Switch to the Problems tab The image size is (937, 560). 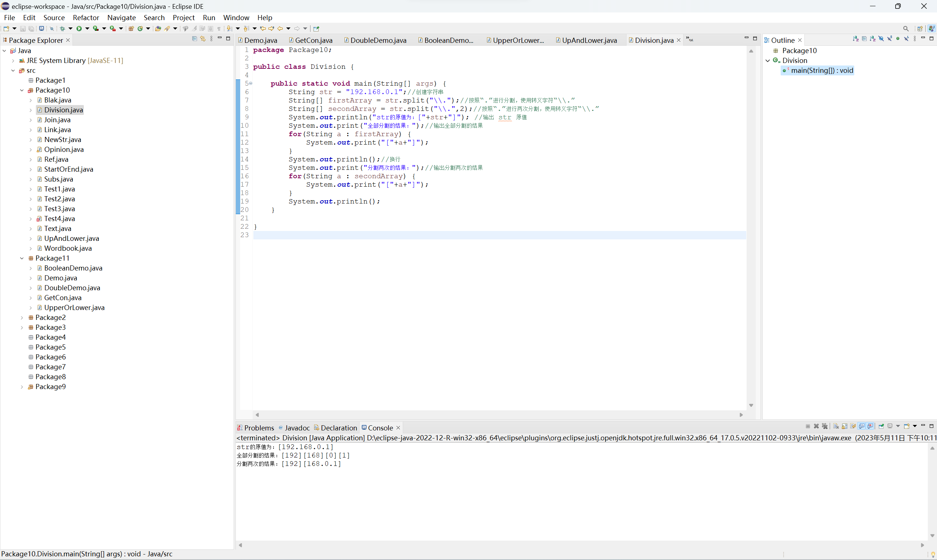click(256, 428)
